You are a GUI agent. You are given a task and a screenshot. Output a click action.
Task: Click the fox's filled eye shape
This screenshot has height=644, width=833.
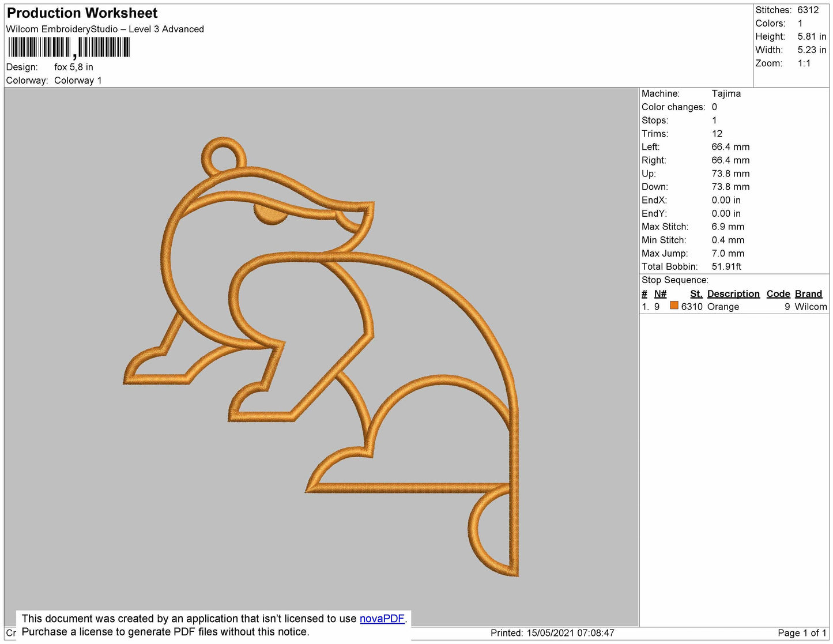(270, 215)
